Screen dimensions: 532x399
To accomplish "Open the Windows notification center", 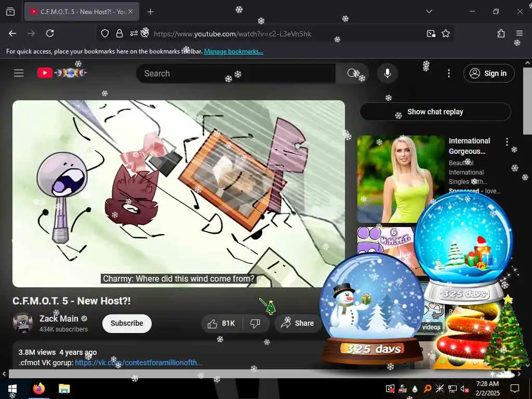I will pos(515,389).
